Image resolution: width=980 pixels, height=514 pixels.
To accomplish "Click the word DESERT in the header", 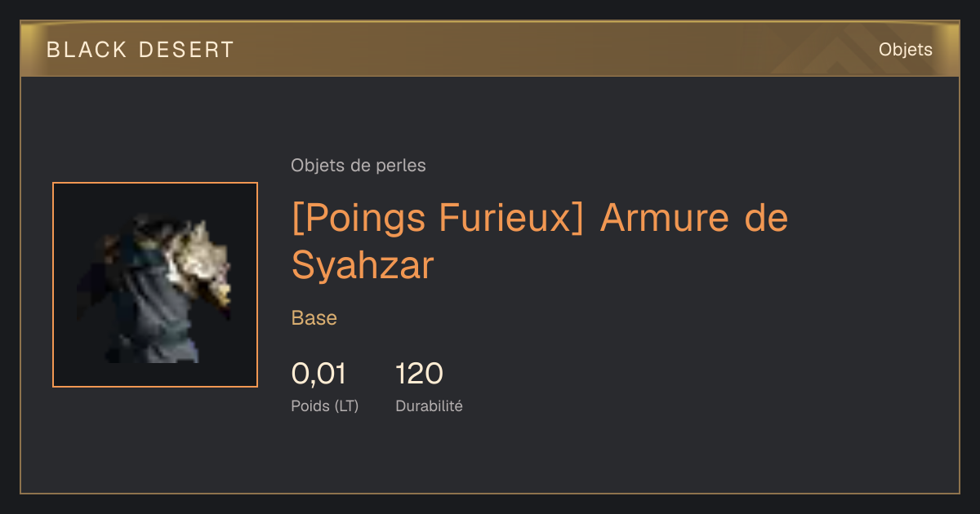I will (187, 50).
